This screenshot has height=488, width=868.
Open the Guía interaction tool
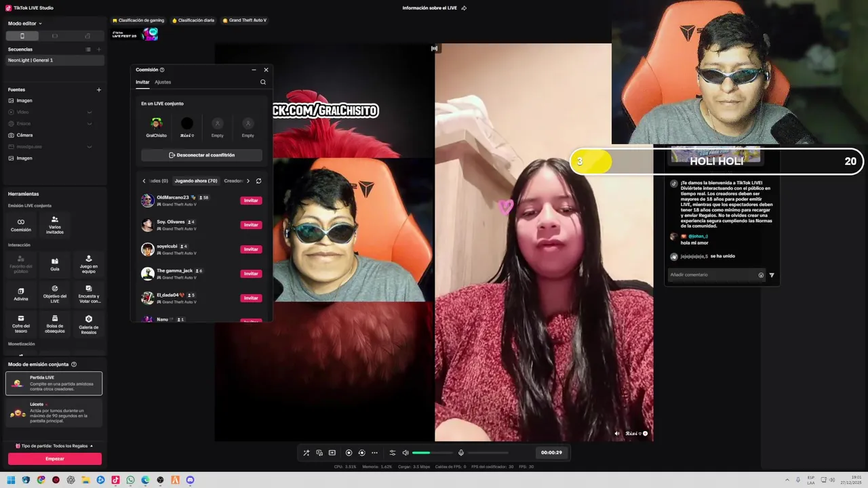(x=55, y=264)
